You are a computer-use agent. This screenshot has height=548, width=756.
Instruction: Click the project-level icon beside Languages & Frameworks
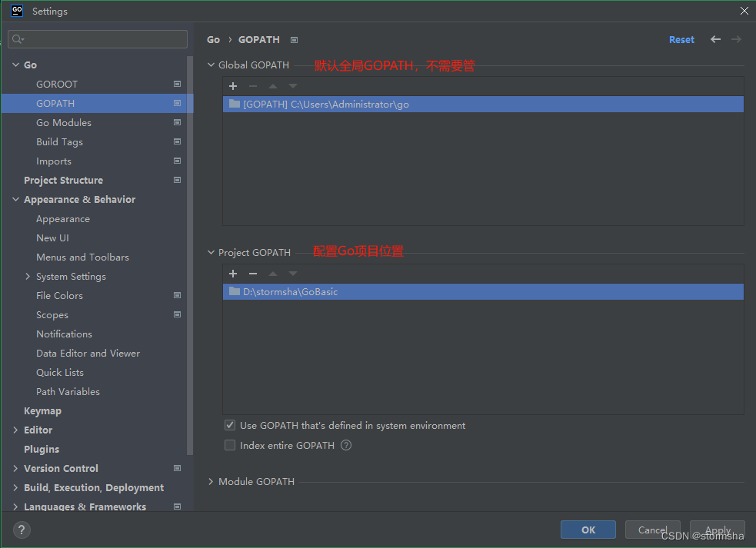pyautogui.click(x=177, y=506)
